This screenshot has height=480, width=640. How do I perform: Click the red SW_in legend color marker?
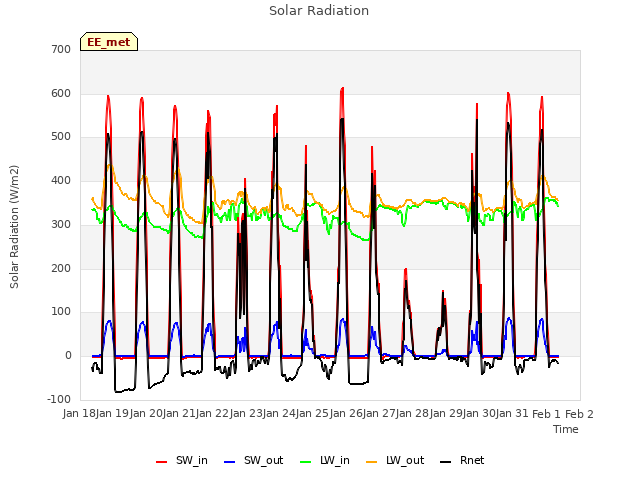(162, 462)
